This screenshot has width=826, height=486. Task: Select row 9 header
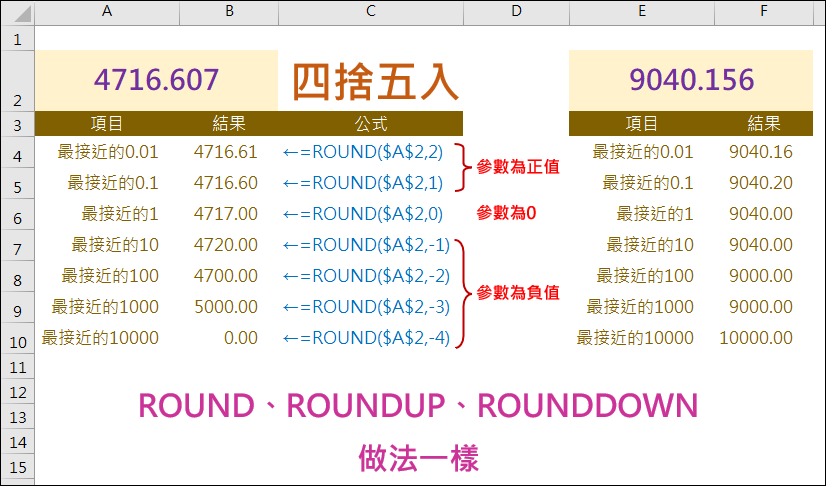coord(18,308)
